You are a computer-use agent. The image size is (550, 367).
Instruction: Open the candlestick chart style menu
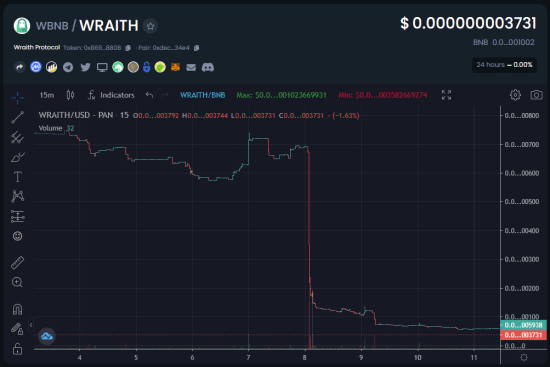coord(71,95)
